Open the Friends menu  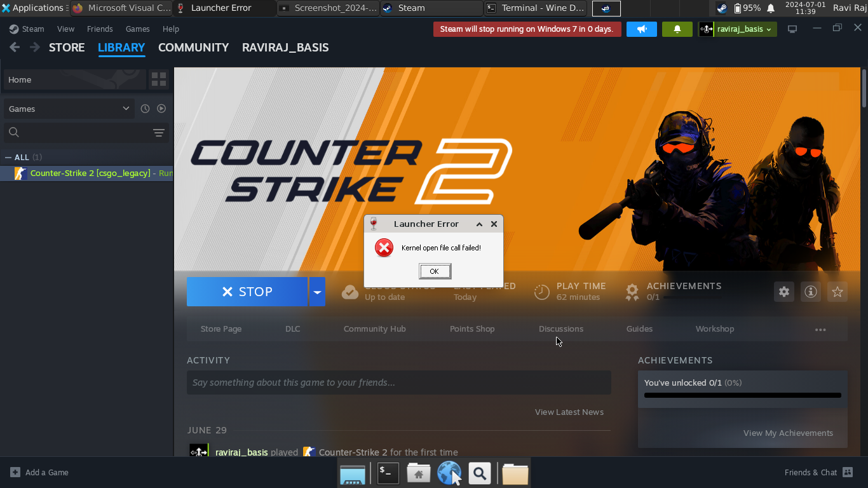click(100, 29)
